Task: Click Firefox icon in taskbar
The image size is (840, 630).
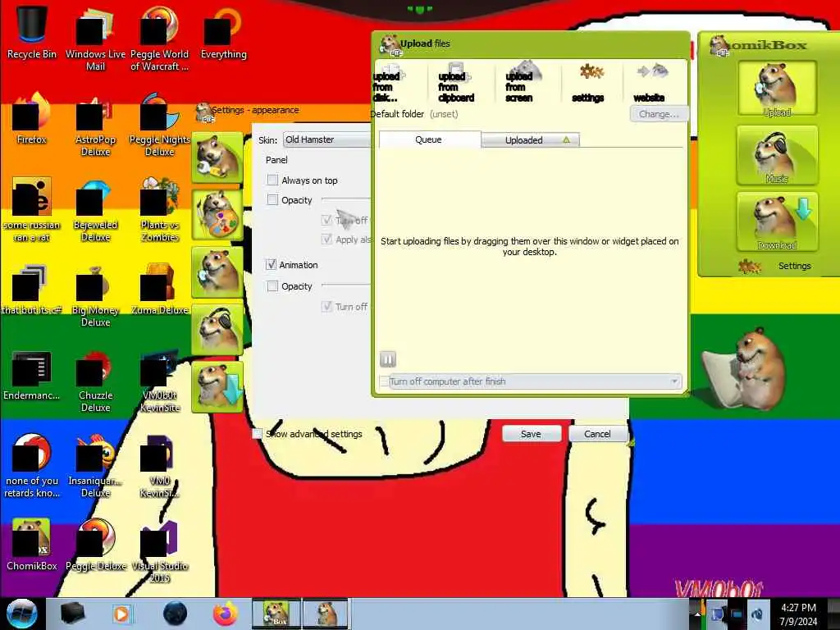Action: [226, 614]
